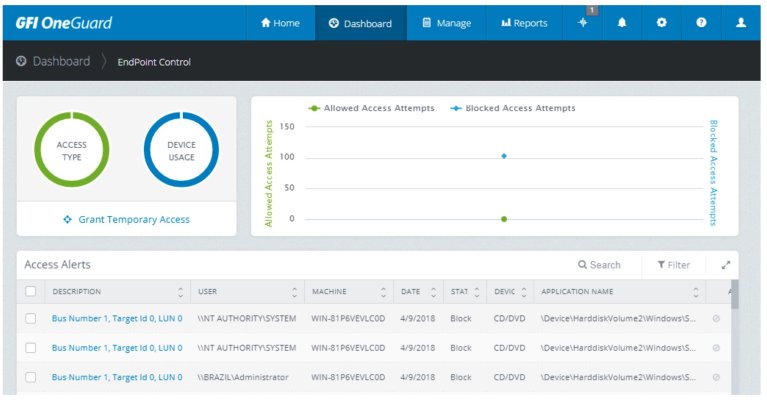
Task: Toggle the select-all checkbox in table header
Action: pos(30,292)
